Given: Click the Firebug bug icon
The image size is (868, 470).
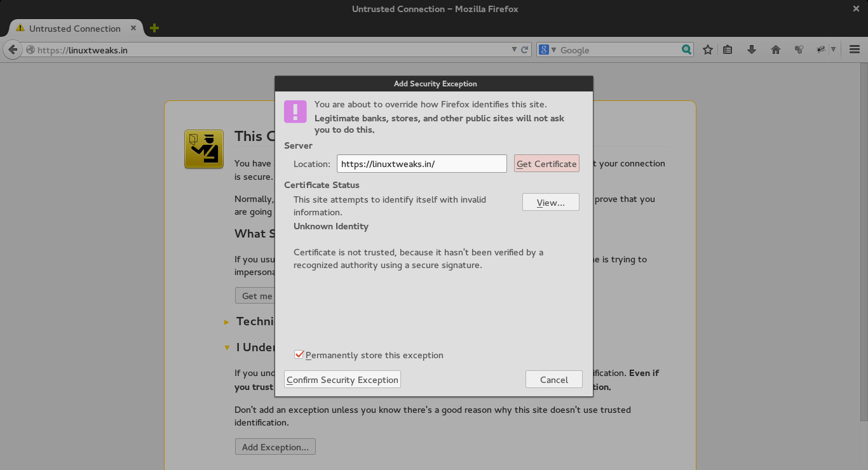Looking at the screenshot, I should [821, 50].
